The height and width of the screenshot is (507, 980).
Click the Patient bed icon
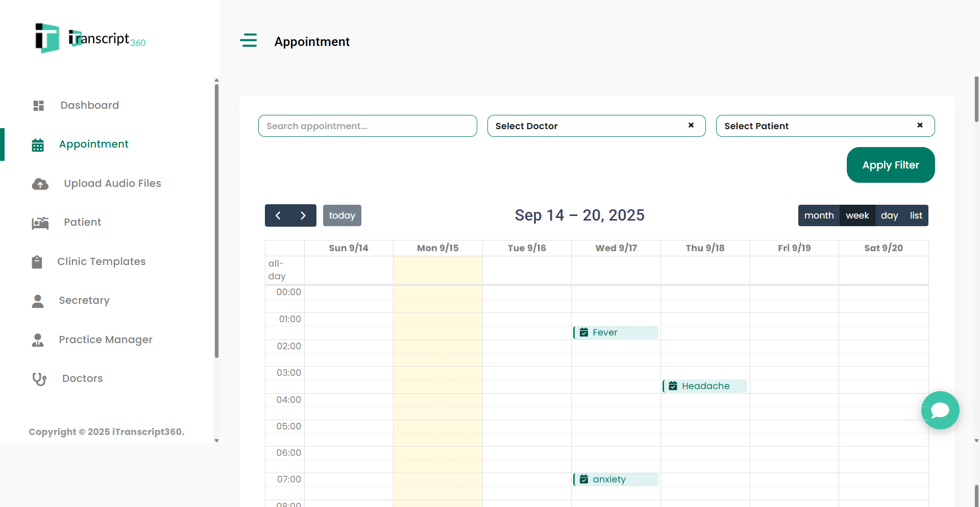40,223
